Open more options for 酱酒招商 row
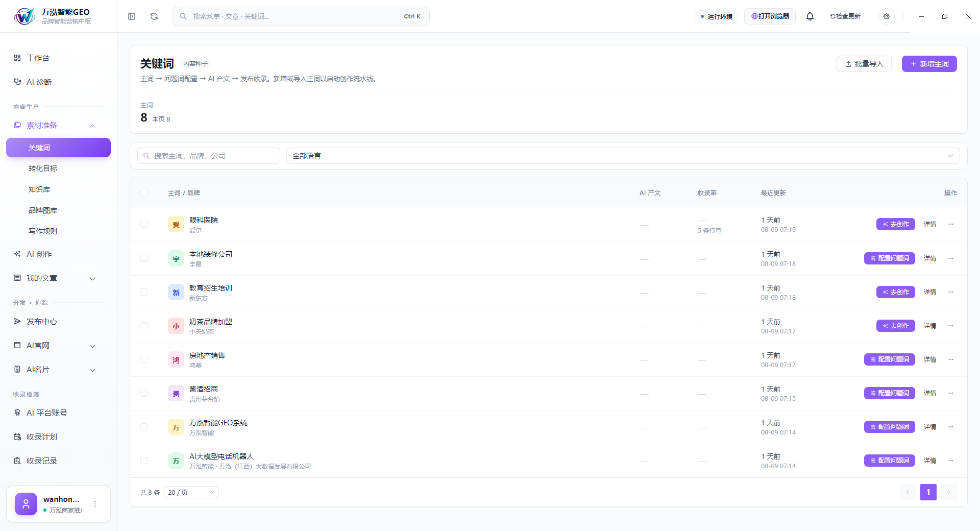980x531 pixels. click(x=951, y=393)
